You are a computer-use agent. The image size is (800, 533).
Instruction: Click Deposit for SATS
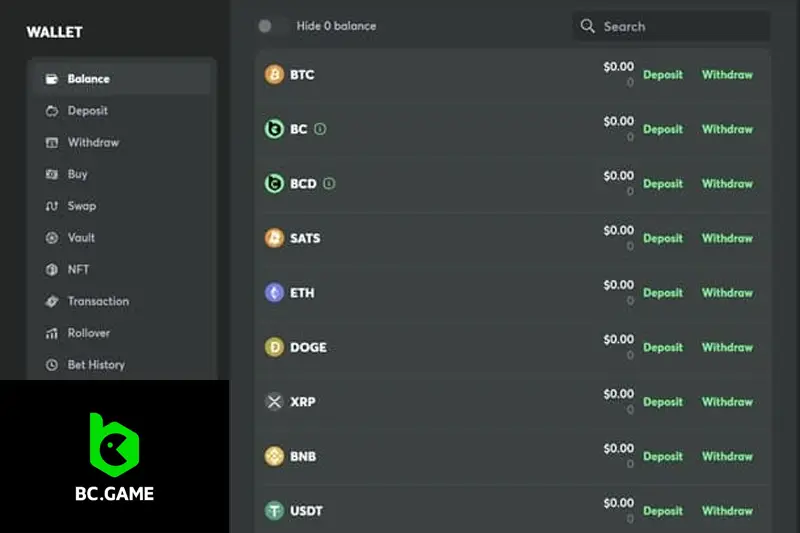coord(663,239)
